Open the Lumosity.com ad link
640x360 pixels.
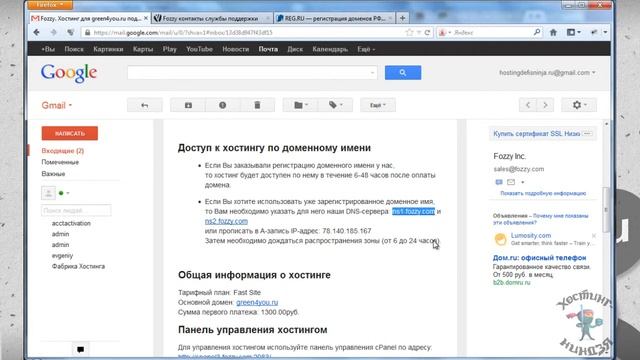[x=531, y=236]
